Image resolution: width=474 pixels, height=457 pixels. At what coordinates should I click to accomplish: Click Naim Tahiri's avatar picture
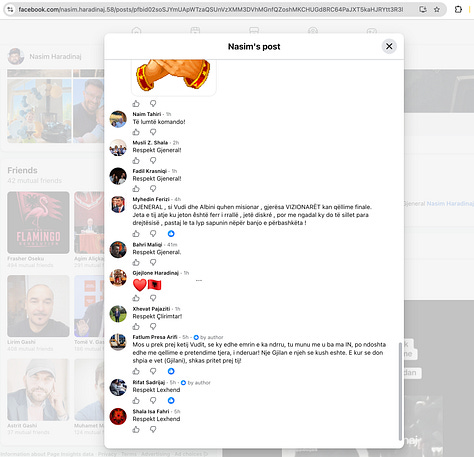[x=118, y=119]
